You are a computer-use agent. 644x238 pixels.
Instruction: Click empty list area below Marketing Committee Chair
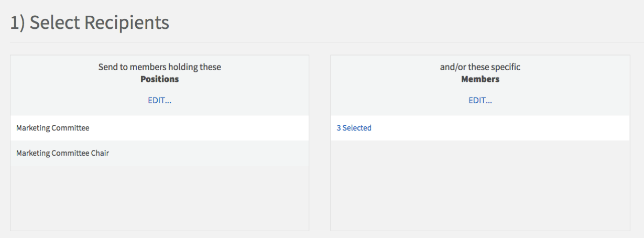click(159, 198)
